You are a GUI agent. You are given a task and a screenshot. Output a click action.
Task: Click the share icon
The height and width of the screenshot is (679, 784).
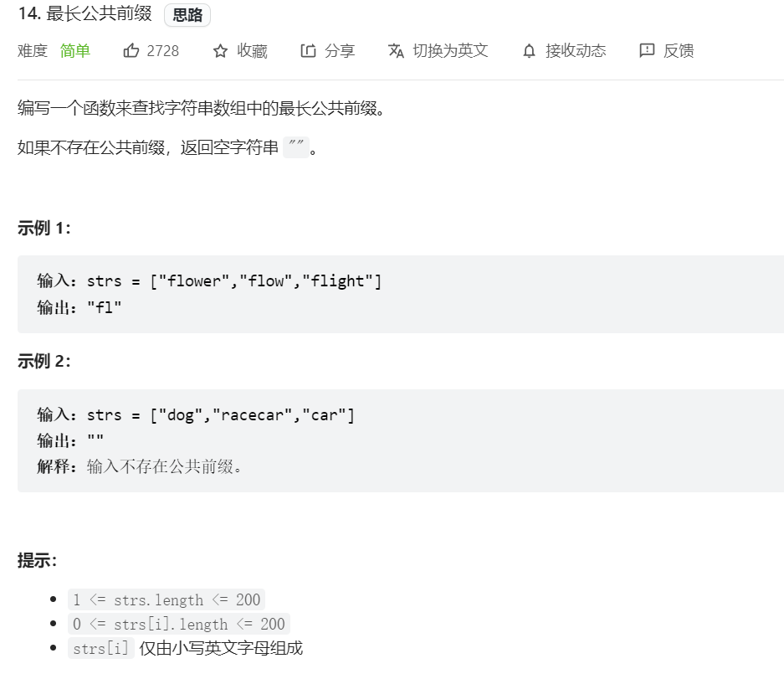[308, 51]
